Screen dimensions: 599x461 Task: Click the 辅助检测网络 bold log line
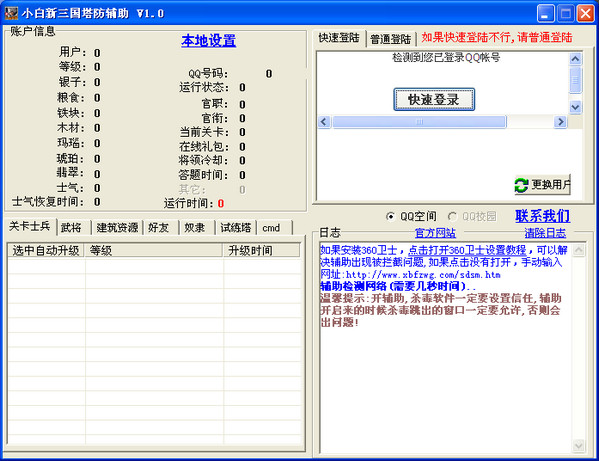coord(398,286)
